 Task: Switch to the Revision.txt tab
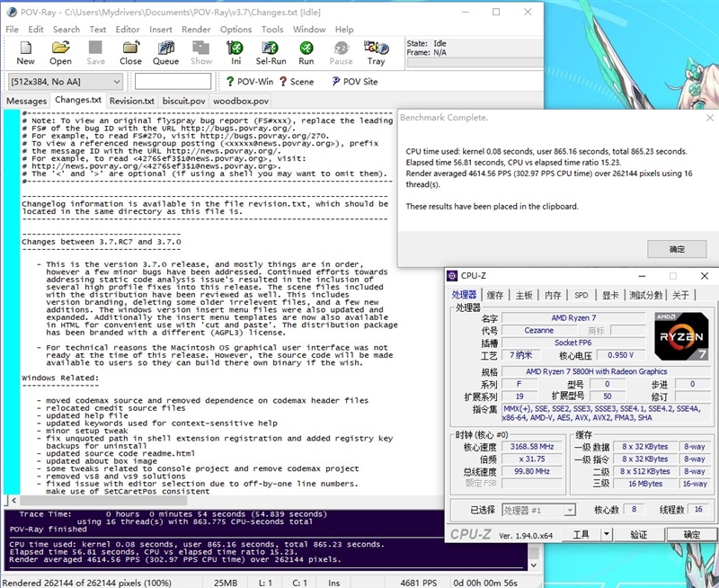click(131, 101)
